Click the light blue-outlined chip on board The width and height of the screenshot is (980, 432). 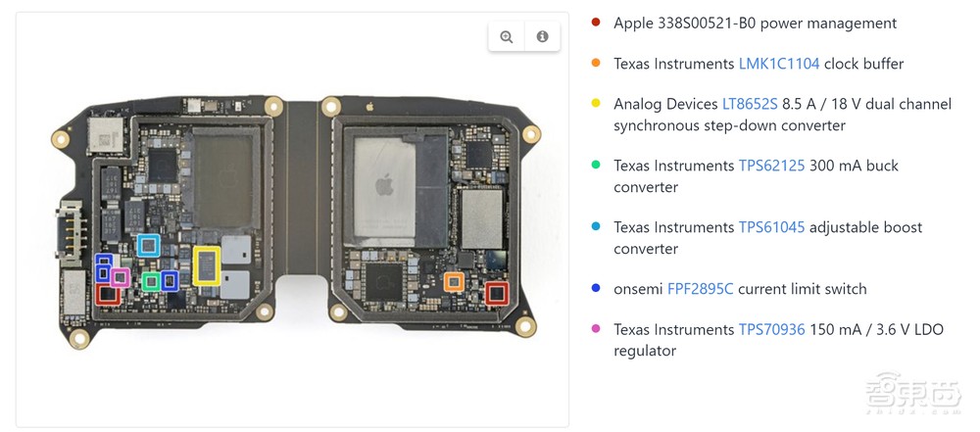click(149, 245)
